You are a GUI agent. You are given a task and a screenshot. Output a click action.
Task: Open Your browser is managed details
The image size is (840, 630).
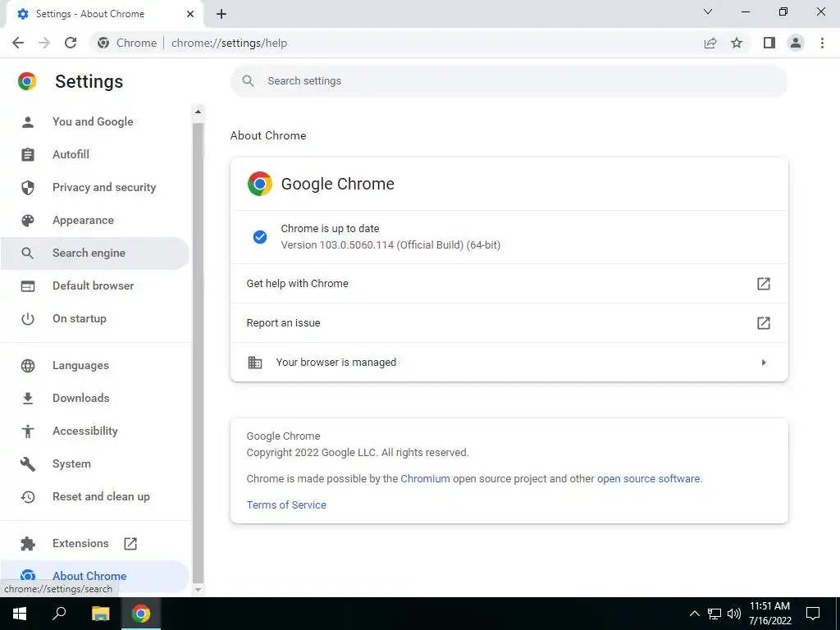pyautogui.click(x=509, y=362)
